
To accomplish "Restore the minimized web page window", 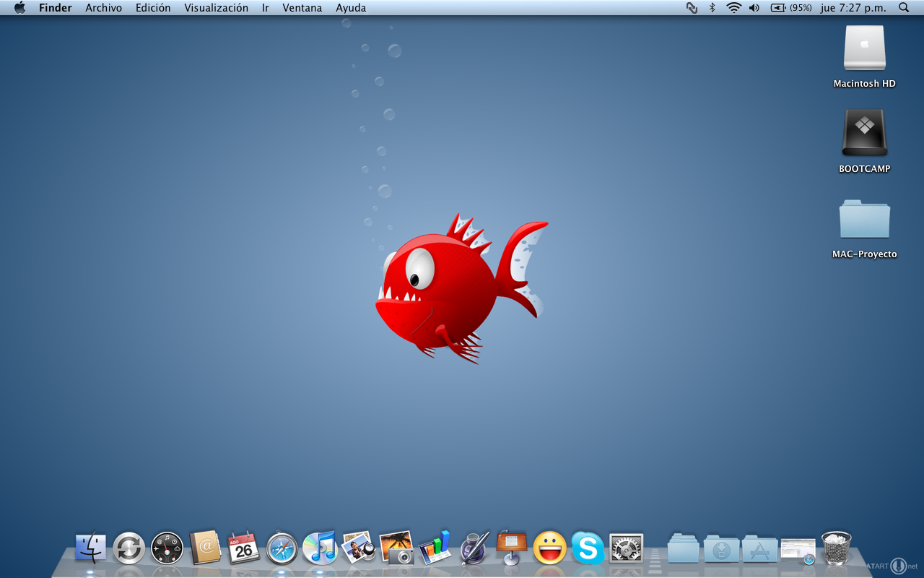I will (x=798, y=551).
